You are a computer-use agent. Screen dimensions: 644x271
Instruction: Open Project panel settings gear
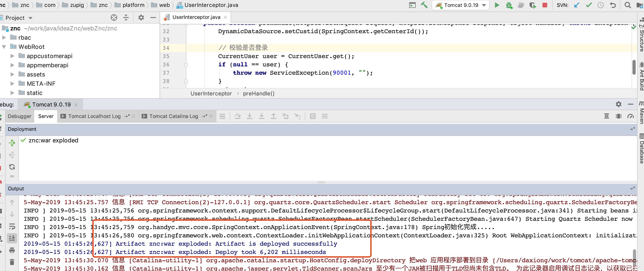click(141, 18)
